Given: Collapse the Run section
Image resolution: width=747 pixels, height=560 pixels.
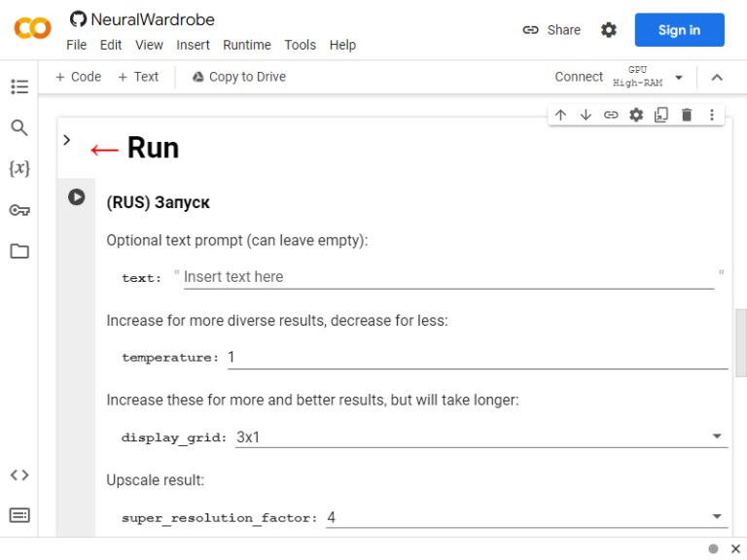Looking at the screenshot, I should point(67,140).
